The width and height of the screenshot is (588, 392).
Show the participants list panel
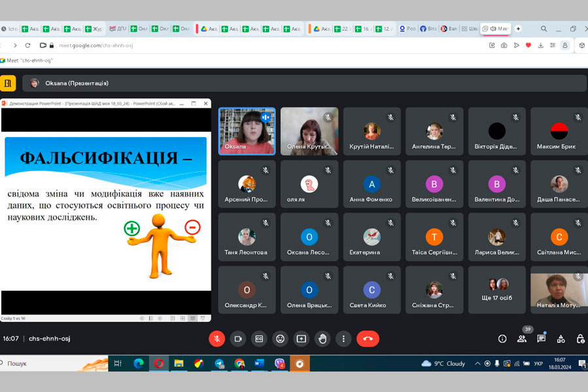pyautogui.click(x=521, y=338)
